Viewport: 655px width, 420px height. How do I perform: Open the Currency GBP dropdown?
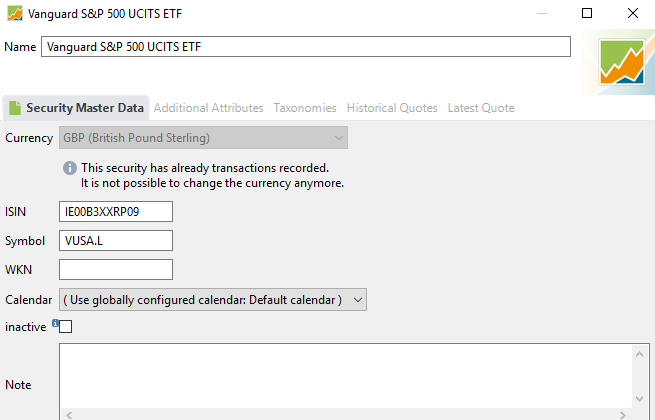pyautogui.click(x=203, y=138)
